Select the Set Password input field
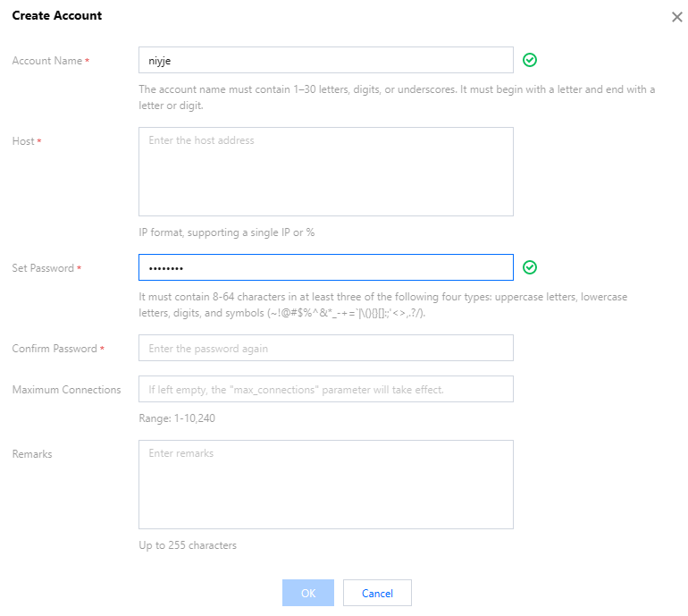Viewport: 688px width, 616px height. (325, 267)
